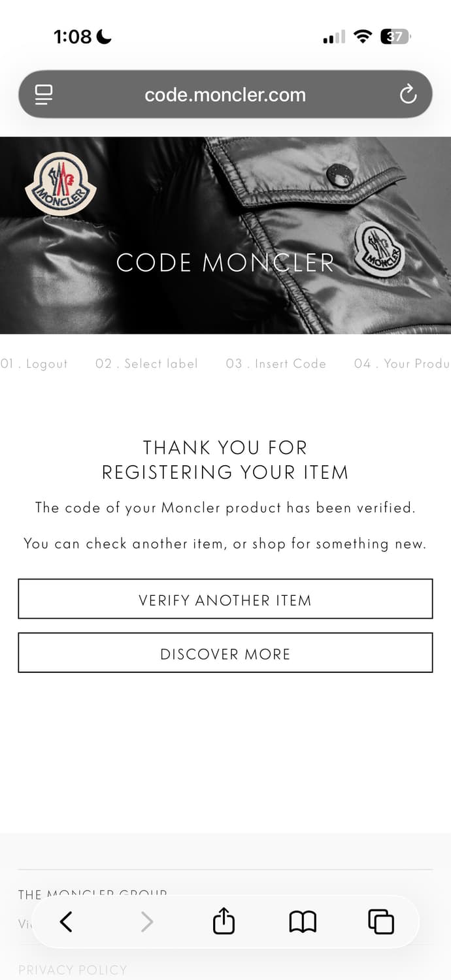Tap the Wi-Fi status icon
Screen dimensions: 451x980
tap(361, 37)
